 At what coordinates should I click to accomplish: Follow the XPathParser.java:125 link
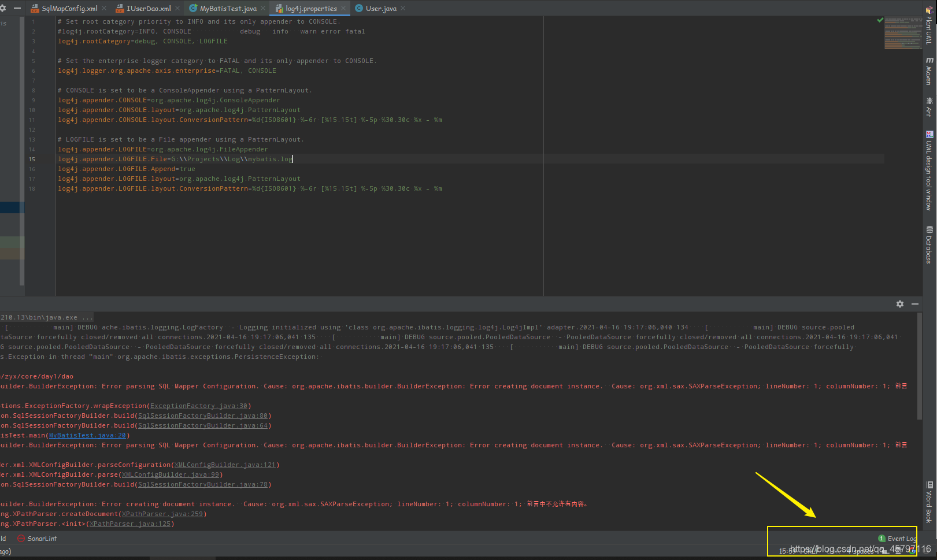(x=130, y=524)
